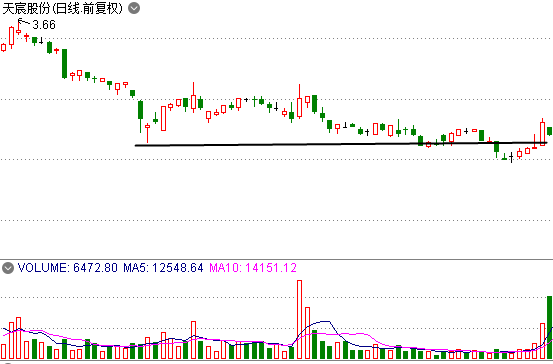The width and height of the screenshot is (553, 364).
Task: Click the tallest red volume bar
Action: point(299,320)
